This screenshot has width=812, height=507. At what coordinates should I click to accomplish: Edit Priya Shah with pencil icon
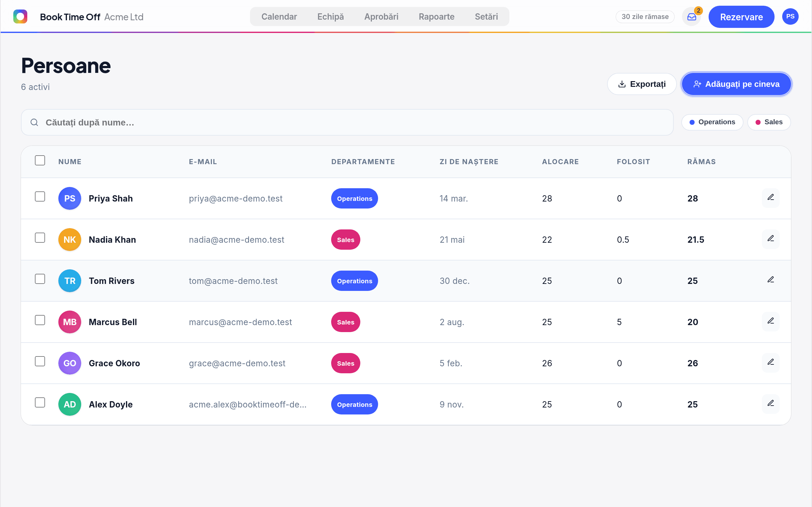tap(771, 198)
